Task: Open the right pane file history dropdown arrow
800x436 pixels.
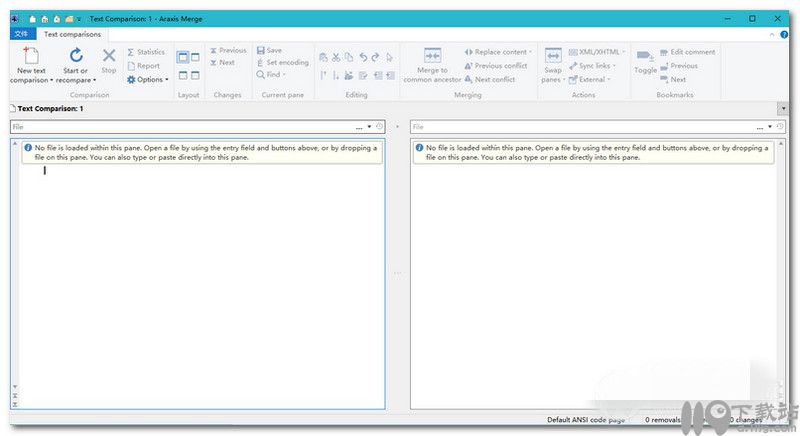Action: 770,127
